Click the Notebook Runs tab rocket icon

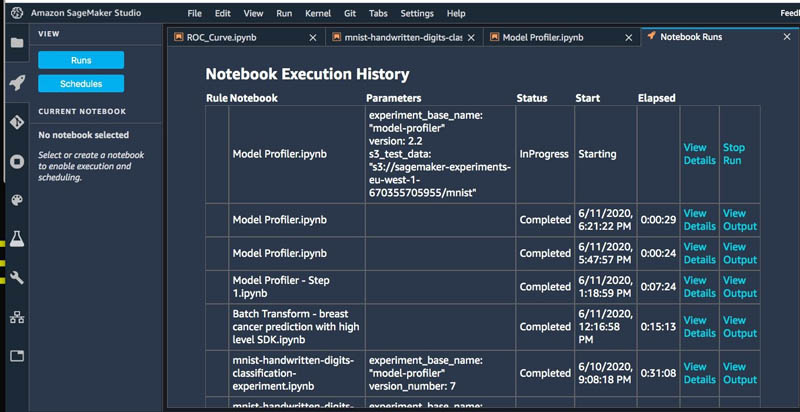click(x=651, y=36)
